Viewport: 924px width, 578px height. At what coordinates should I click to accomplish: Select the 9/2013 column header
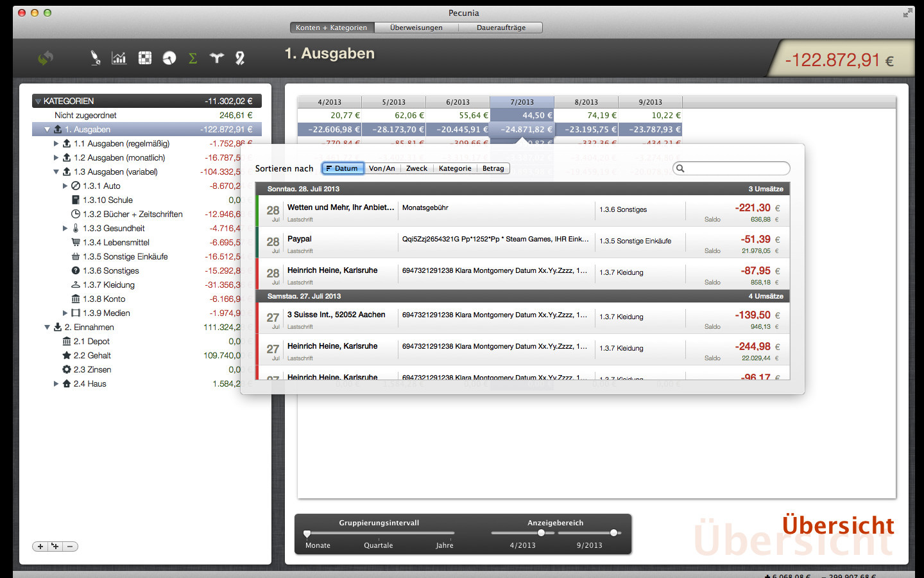point(651,102)
